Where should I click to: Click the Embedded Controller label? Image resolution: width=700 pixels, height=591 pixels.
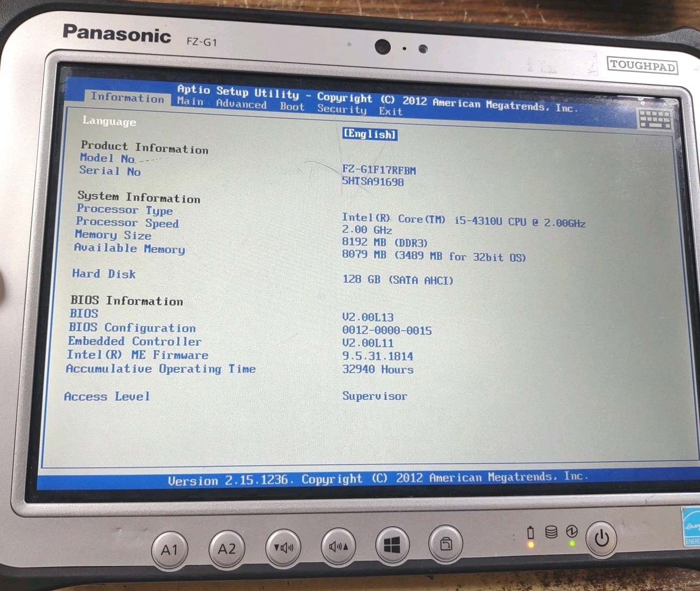click(x=135, y=341)
